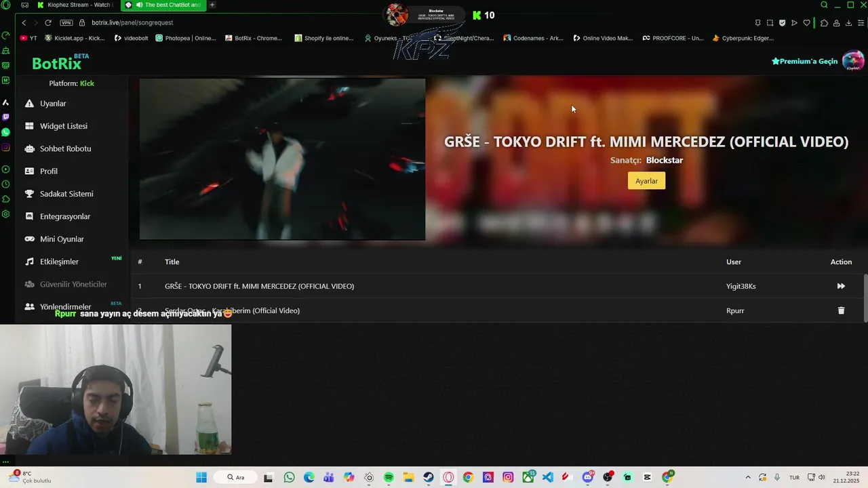This screenshot has height=488, width=868.
Task: Open the Codenames bookmark
Action: [534, 38]
